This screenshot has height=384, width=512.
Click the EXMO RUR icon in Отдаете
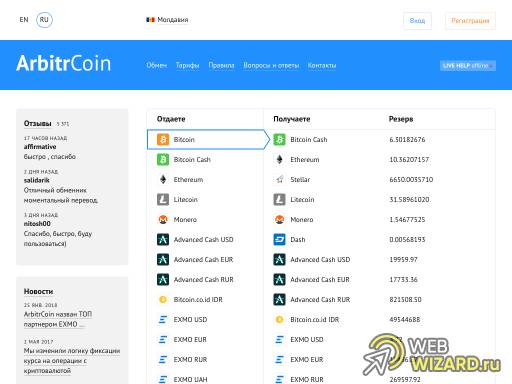tap(163, 359)
